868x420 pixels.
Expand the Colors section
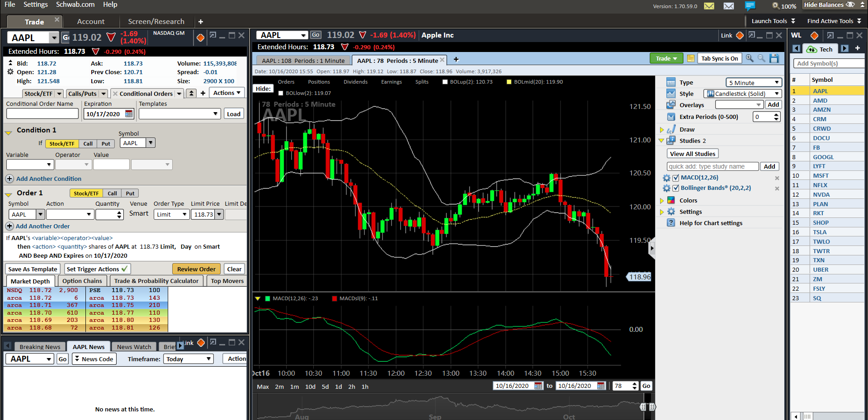[x=662, y=201]
